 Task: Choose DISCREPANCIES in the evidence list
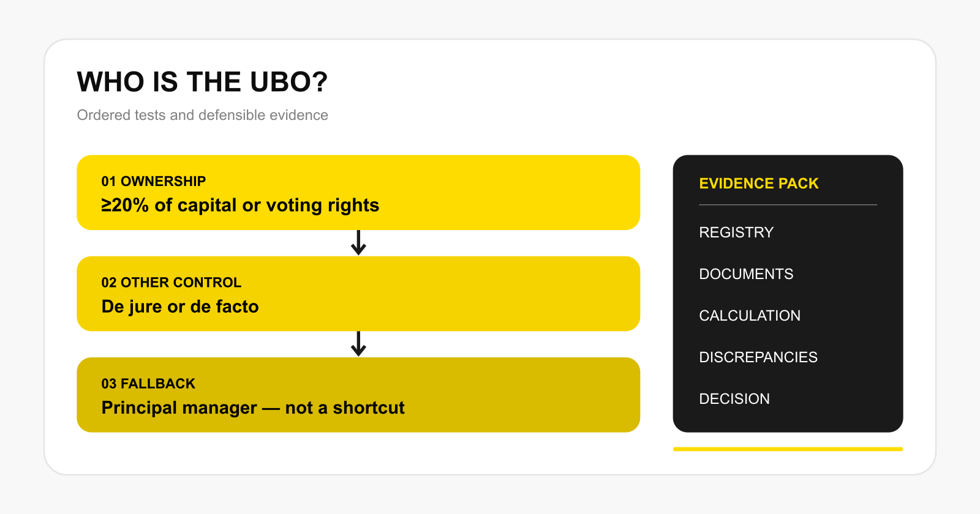click(x=758, y=357)
